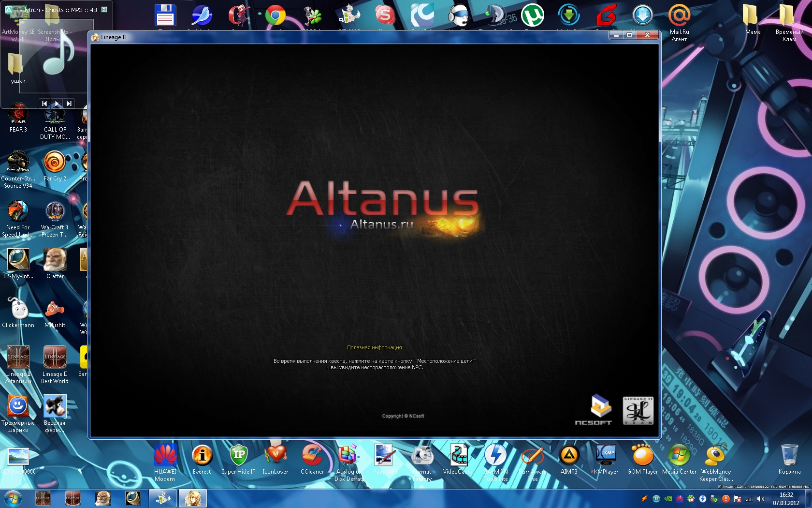Click the Полезная информация heading text
This screenshot has width=812, height=508.
click(374, 347)
